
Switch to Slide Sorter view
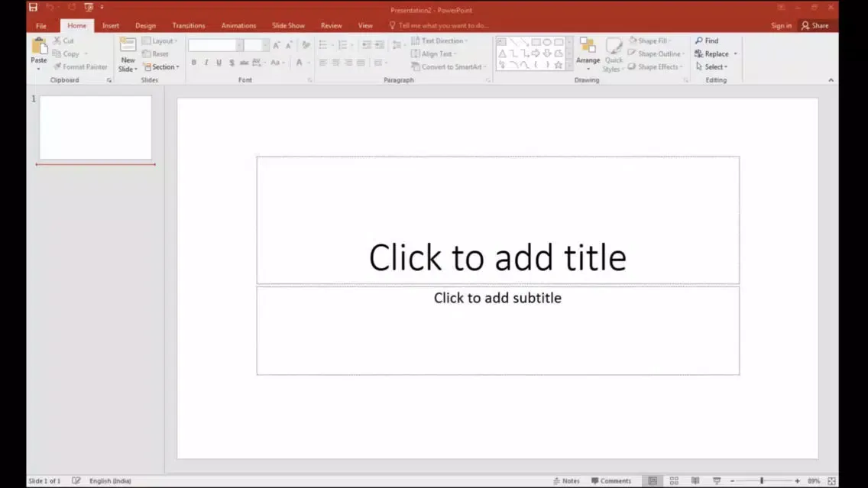point(674,481)
